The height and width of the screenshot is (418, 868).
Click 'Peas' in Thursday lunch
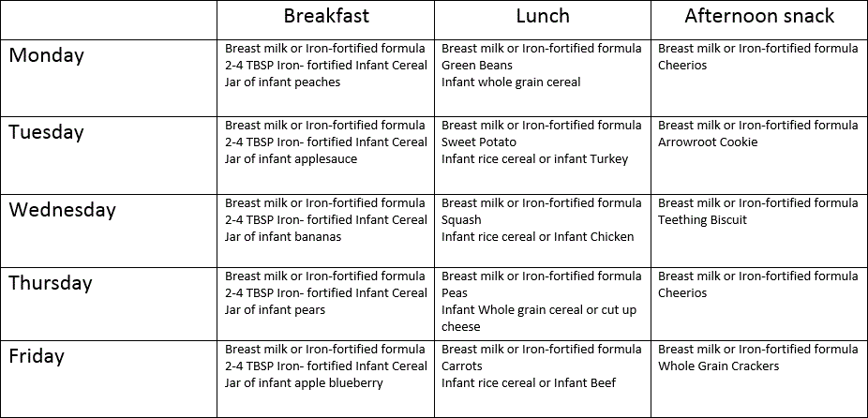coord(455,293)
